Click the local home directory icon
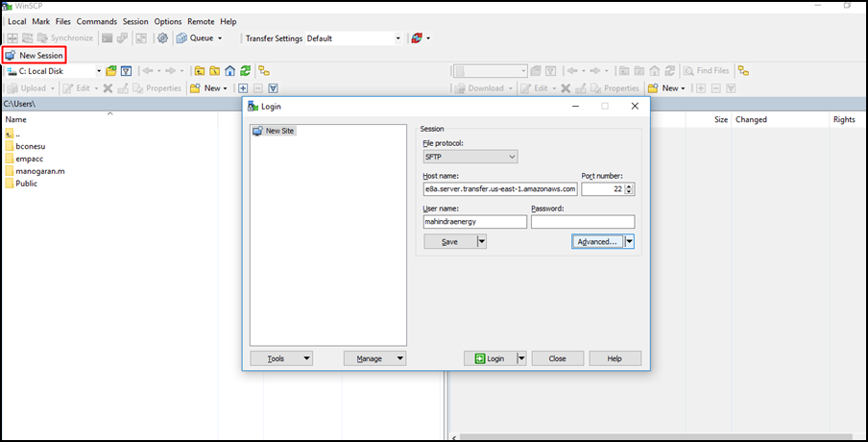This screenshot has width=868, height=442. click(229, 71)
